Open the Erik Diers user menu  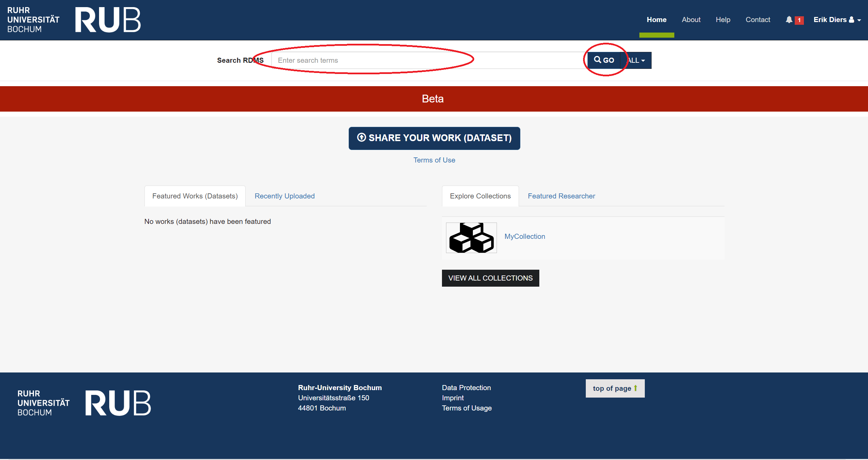(837, 20)
